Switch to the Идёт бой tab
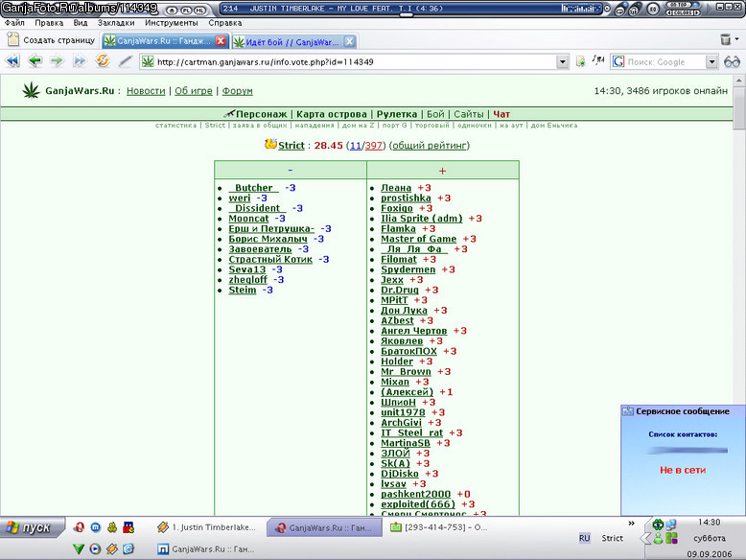Image resolution: width=746 pixels, height=560 pixels. click(293, 42)
